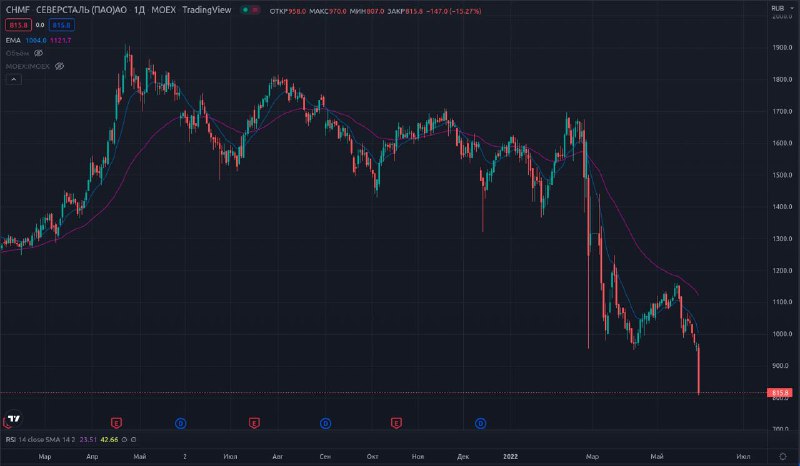
Task: Click the blue EMA value 1004.0
Action: 36,40
